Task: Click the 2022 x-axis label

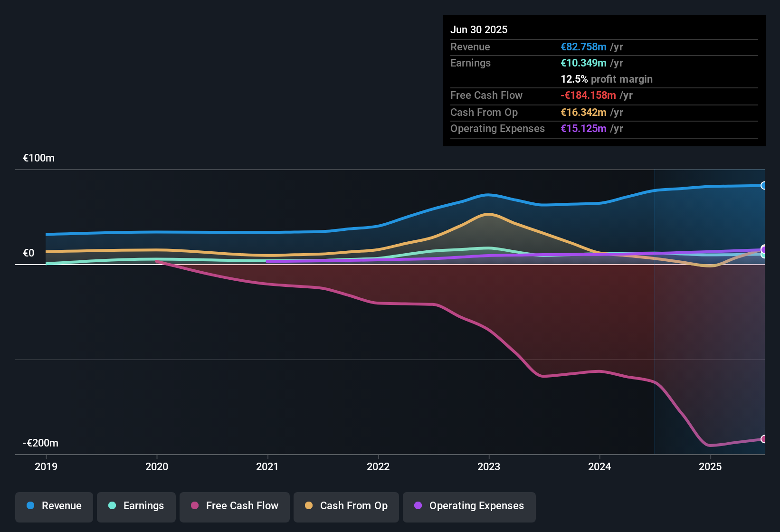Action: pyautogui.click(x=378, y=466)
